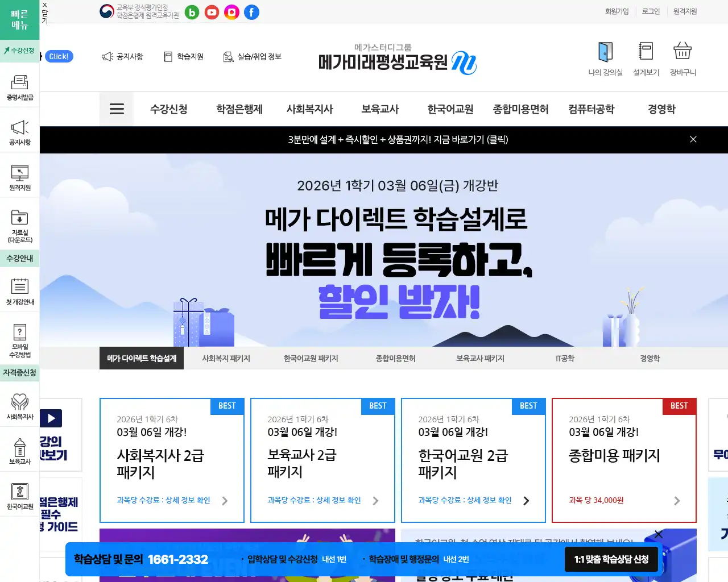Open the 학점은행제 menu item
The height and width of the screenshot is (582, 728).
(x=239, y=109)
